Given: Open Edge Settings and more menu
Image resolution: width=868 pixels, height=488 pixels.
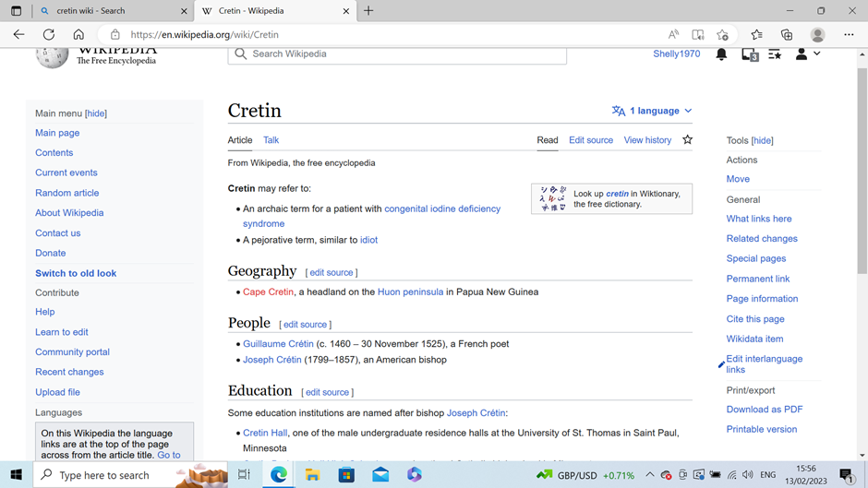Looking at the screenshot, I should [x=849, y=35].
